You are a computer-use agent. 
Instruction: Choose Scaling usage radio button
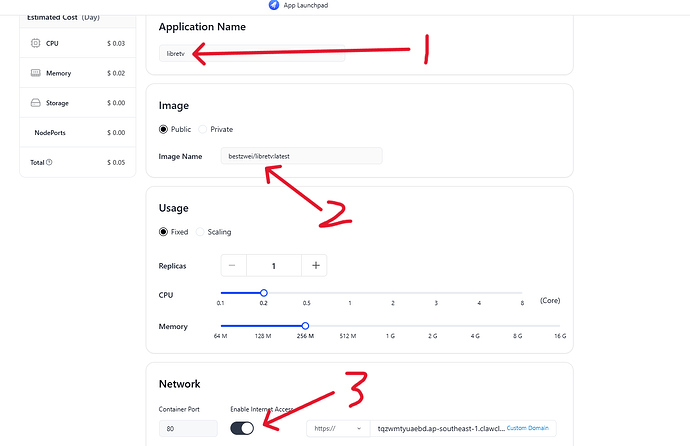click(x=200, y=232)
